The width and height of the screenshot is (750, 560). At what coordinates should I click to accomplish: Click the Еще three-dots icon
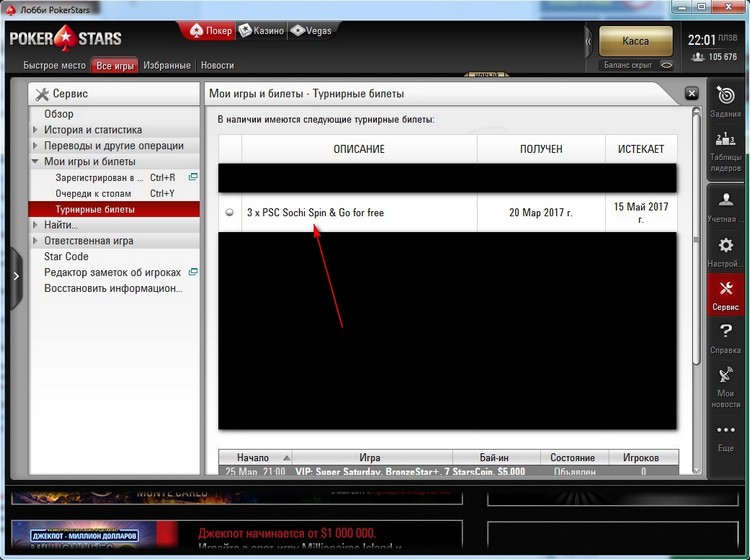726,430
